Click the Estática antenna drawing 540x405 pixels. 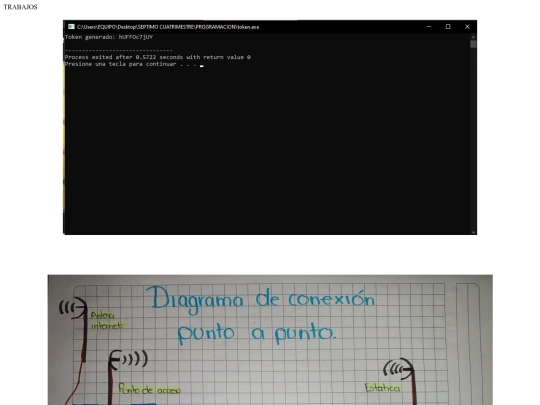(x=401, y=381)
